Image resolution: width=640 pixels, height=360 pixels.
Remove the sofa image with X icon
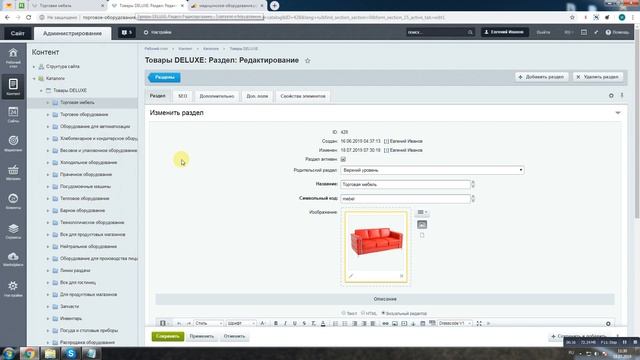tap(402, 276)
